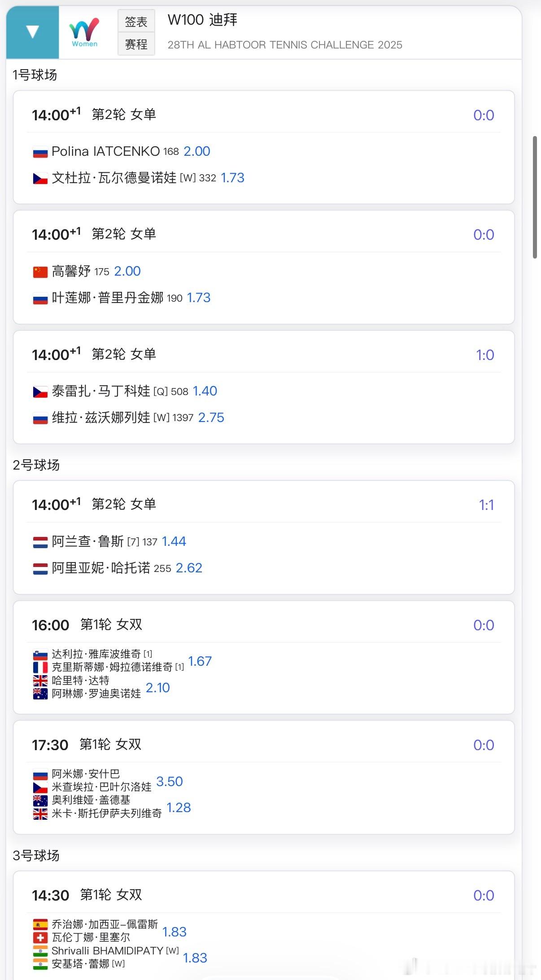The width and height of the screenshot is (541, 980).
Task: Select odds 2.00 for Polina IATCENKO
Action: tap(197, 151)
